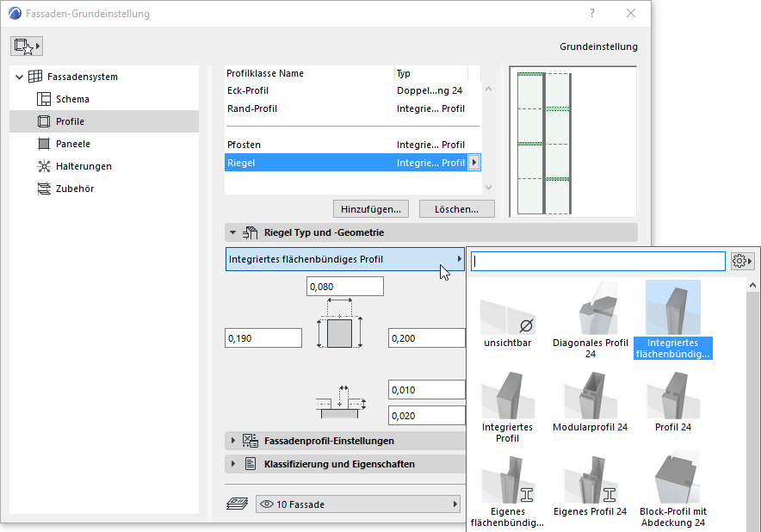Click the profile search input field
761x532 pixels.
(598, 261)
